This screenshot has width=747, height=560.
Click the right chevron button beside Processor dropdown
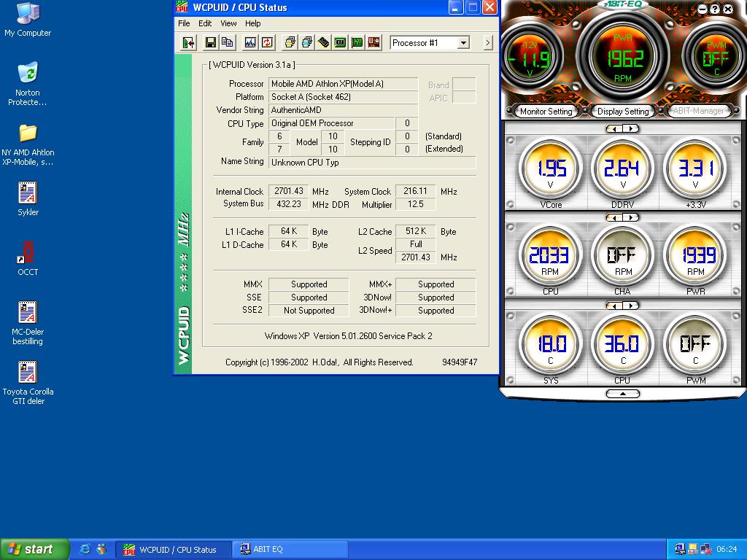(x=487, y=43)
